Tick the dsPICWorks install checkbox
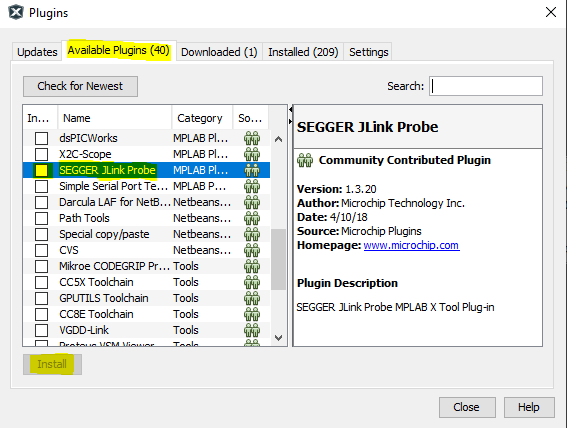The image size is (567, 428). pos(41,138)
